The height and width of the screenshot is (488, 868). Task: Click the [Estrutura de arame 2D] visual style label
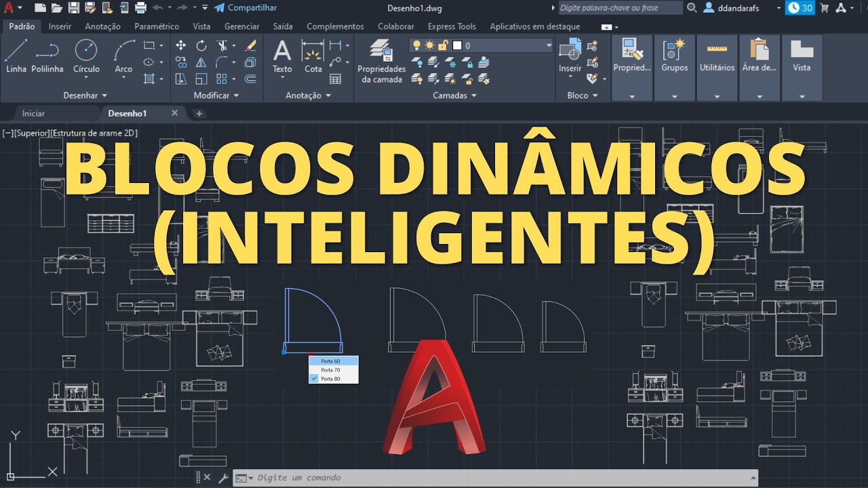pos(94,134)
